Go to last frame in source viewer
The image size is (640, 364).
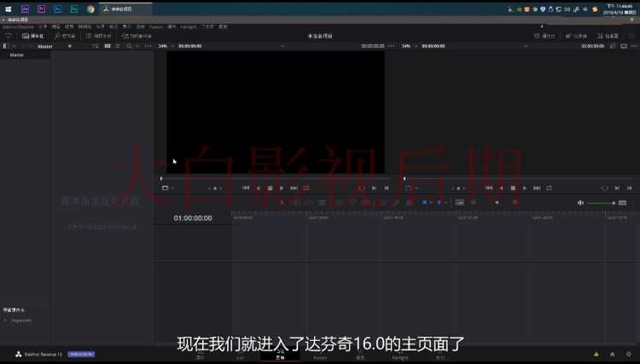tap(294, 188)
